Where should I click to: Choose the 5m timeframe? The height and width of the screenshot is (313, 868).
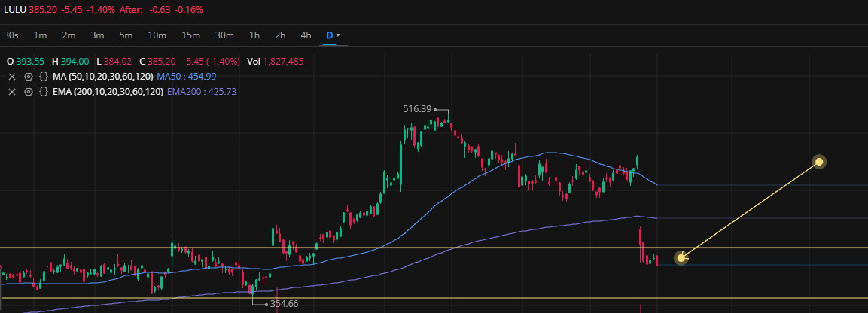point(126,35)
